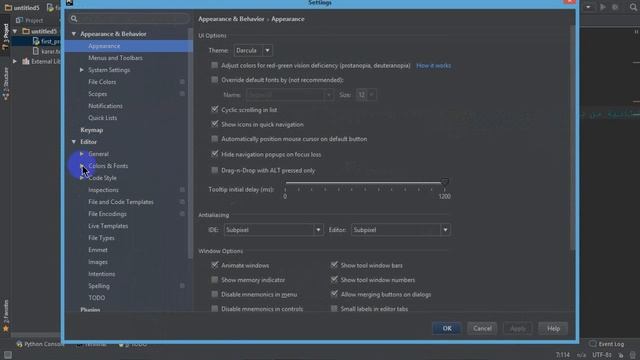The image size is (640, 360).
Task: Expand the General node under Editor
Action: tap(82, 154)
